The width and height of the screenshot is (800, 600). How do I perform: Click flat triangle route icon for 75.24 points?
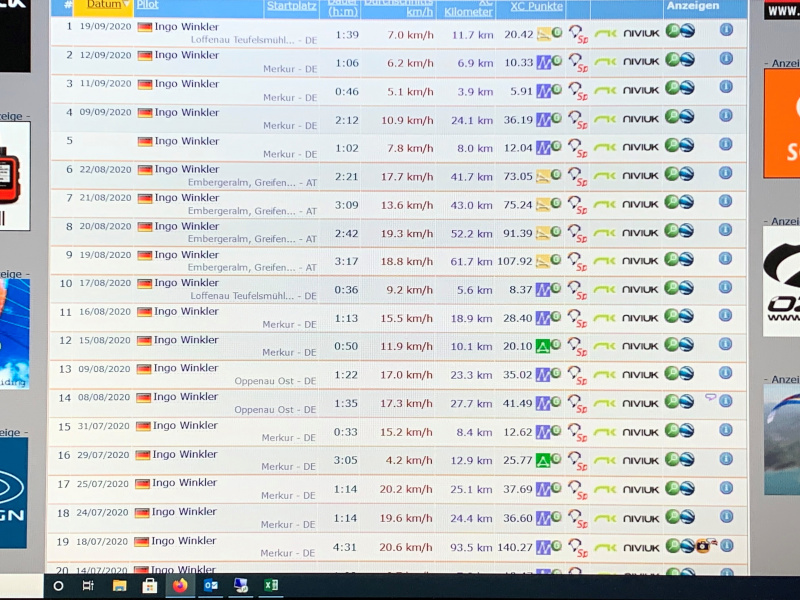543,205
